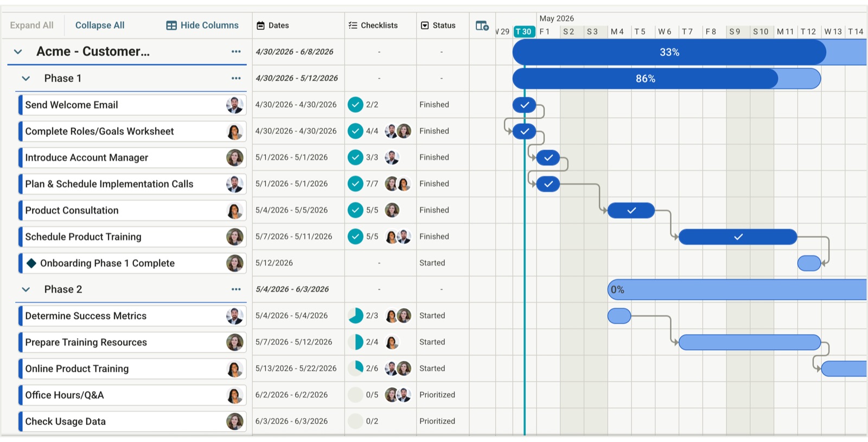Click assignee avatar on Complete Roles/Goals Worksheet
This screenshot has height=442, width=868.
[x=234, y=131]
